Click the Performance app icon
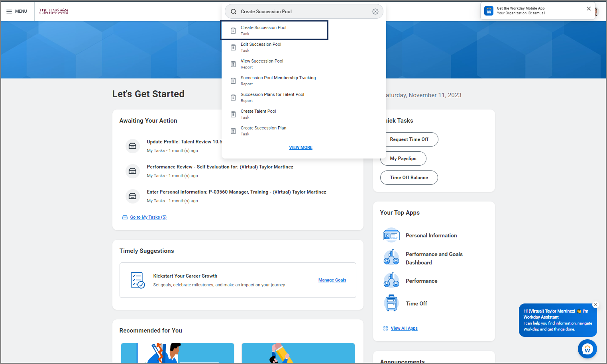The width and height of the screenshot is (607, 364). (x=391, y=281)
